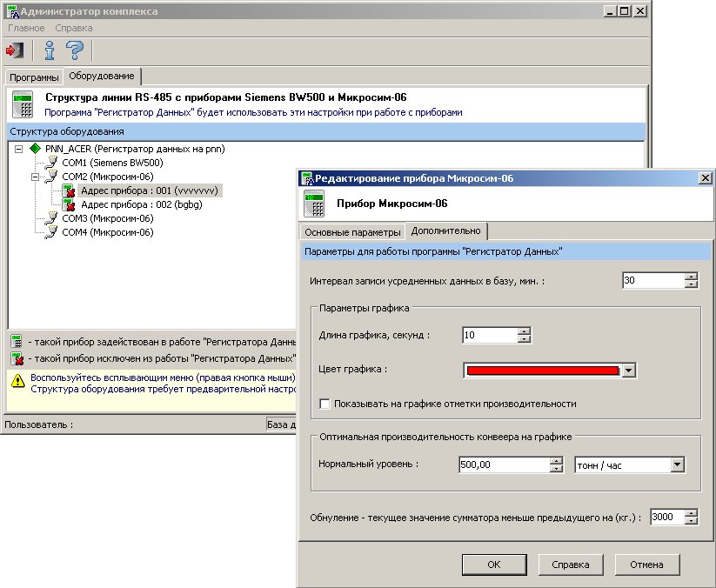
Task: Collapse the COM2 (Микросим-06) tree branch
Action: (x=36, y=177)
